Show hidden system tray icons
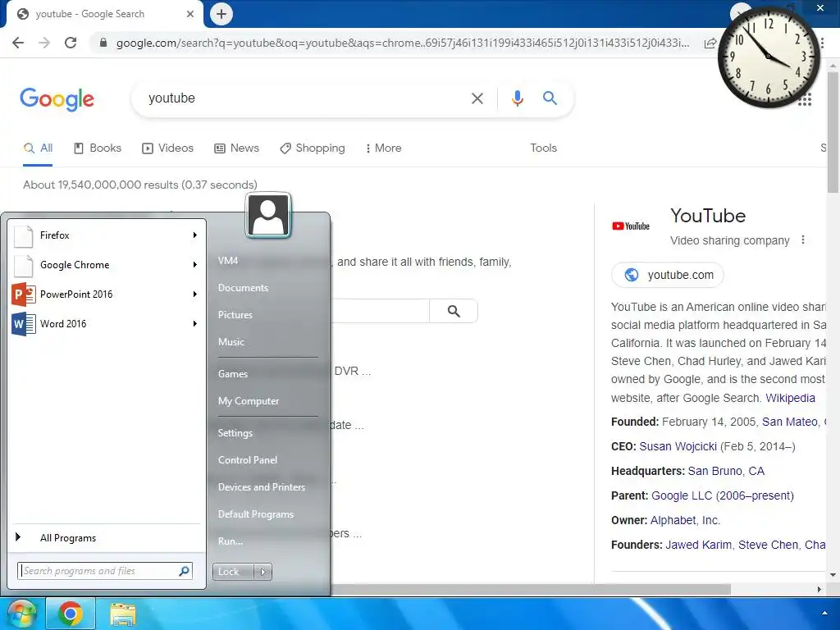The image size is (840, 630). pos(824,614)
